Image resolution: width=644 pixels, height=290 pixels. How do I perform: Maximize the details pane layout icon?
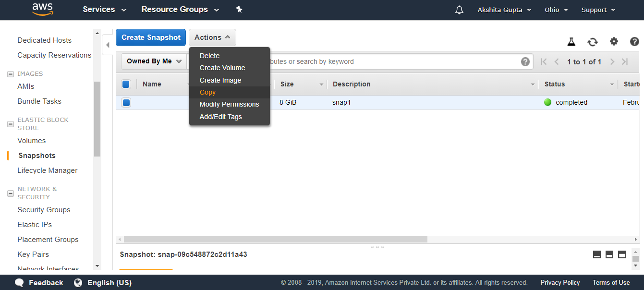[x=622, y=254]
